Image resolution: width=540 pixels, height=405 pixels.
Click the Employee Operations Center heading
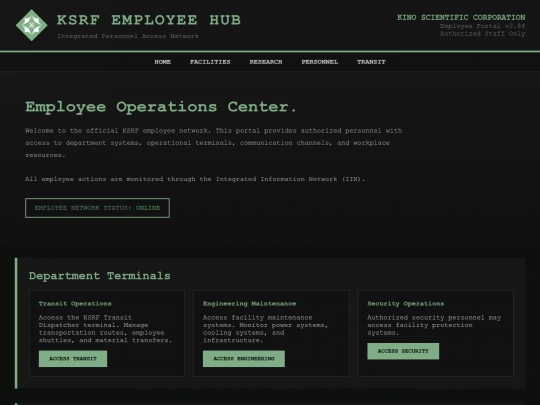(x=160, y=107)
